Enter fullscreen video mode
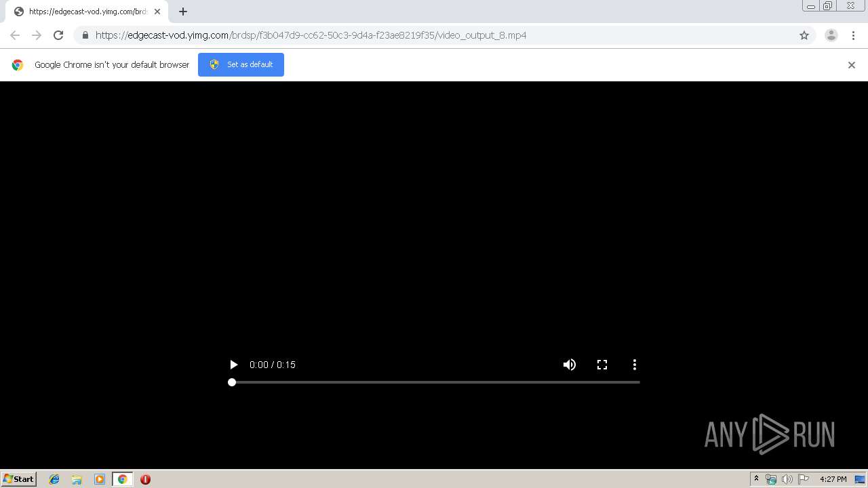Image resolution: width=868 pixels, height=488 pixels. [602, 365]
